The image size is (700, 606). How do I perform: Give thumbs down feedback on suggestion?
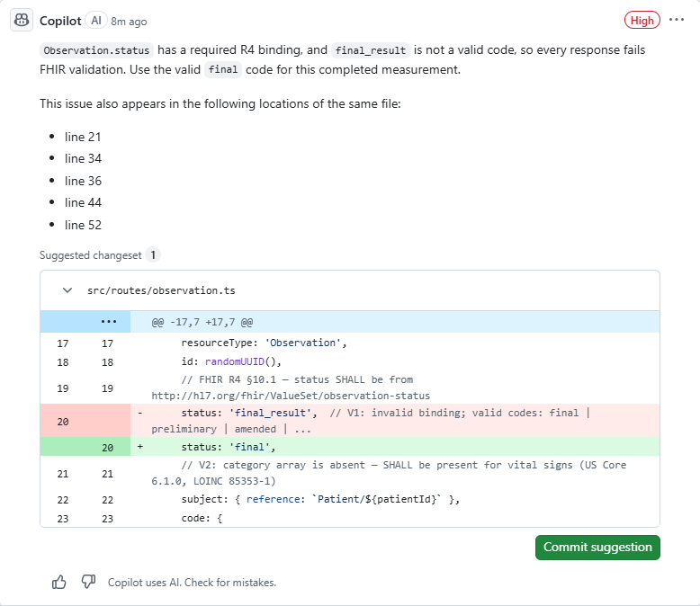pos(88,582)
